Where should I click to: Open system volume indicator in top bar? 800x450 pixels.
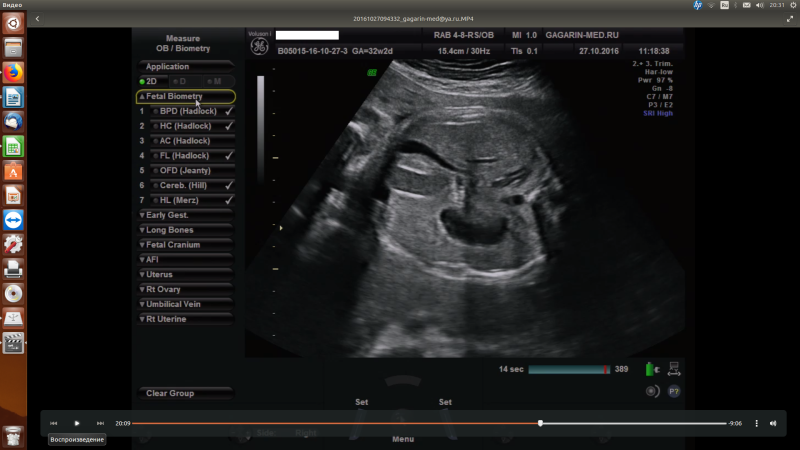coord(760,5)
